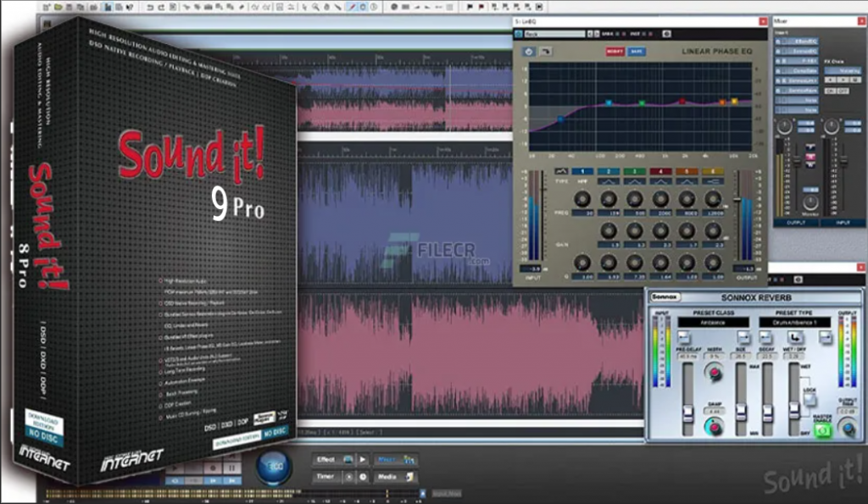Click the play icon beside the Effect button
The image size is (868, 504).
pyautogui.click(x=363, y=460)
